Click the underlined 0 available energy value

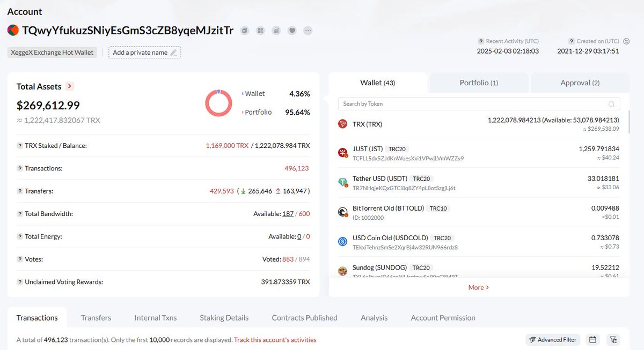tap(299, 236)
